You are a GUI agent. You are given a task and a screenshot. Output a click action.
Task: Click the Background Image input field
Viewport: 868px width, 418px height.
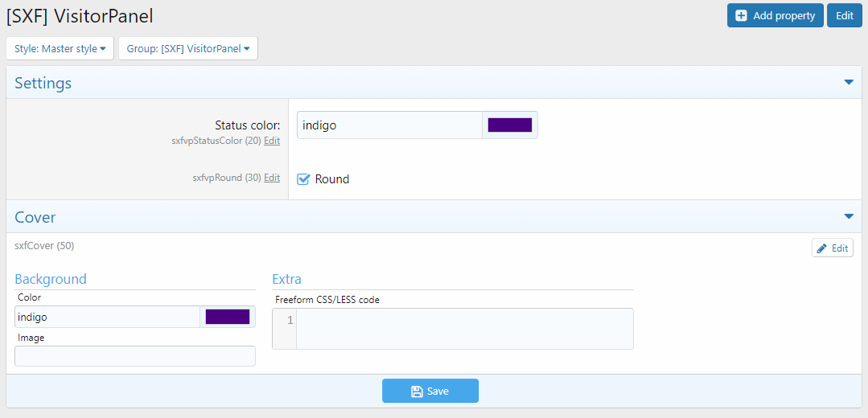coord(135,356)
